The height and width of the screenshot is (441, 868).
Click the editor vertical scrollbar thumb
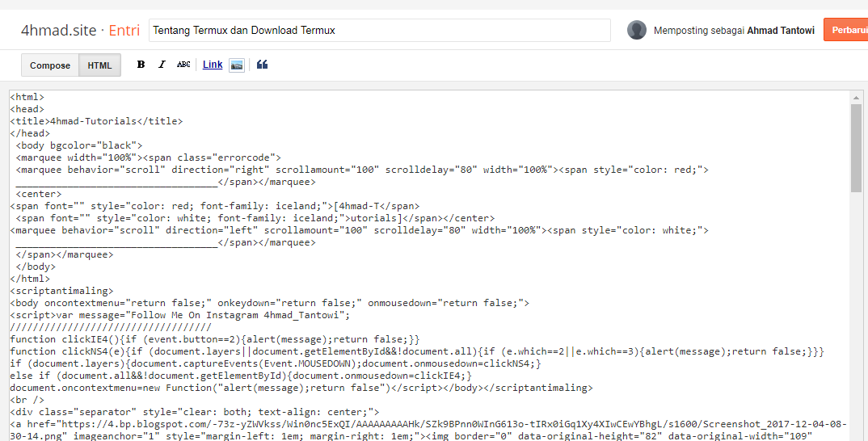click(x=856, y=148)
